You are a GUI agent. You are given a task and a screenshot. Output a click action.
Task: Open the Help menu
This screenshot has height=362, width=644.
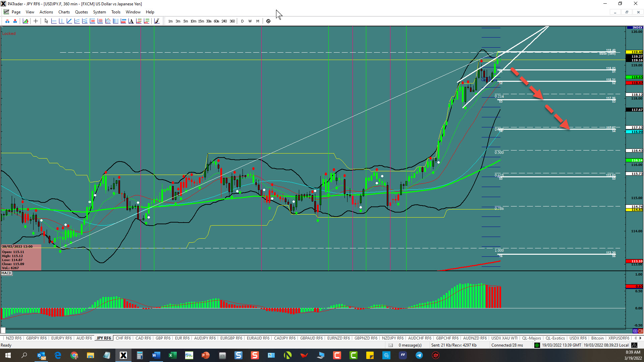tap(150, 12)
